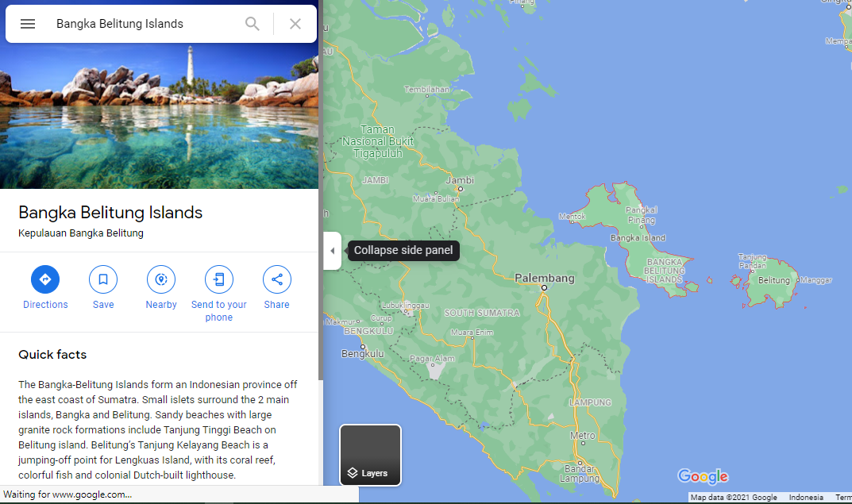Click the Kepulauan Bangka Belitung subtitle
852x504 pixels.
81,233
